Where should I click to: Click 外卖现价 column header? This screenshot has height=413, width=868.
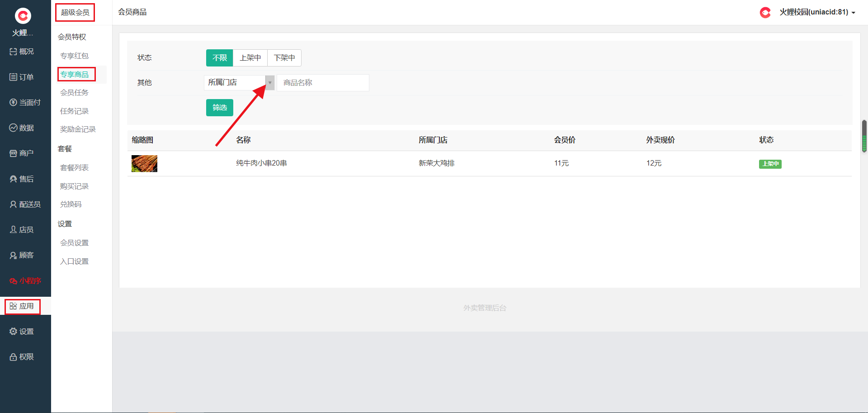[660, 140]
